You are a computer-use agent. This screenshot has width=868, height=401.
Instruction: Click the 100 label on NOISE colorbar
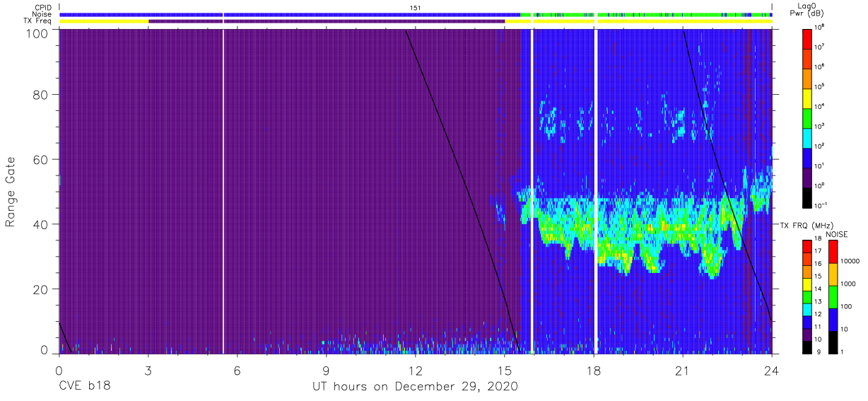(848, 306)
